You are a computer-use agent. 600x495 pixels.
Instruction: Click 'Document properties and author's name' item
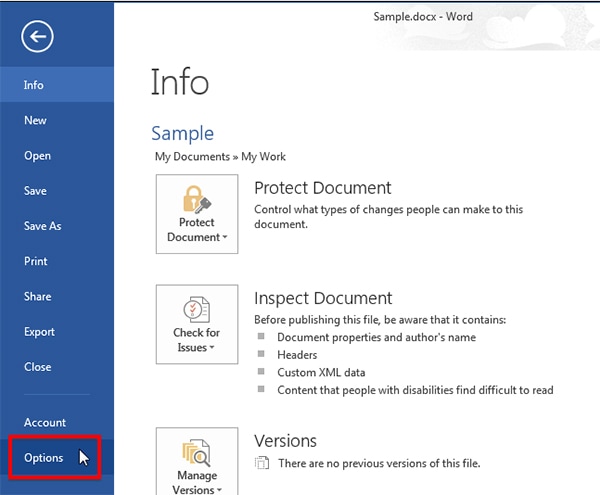coord(377,337)
